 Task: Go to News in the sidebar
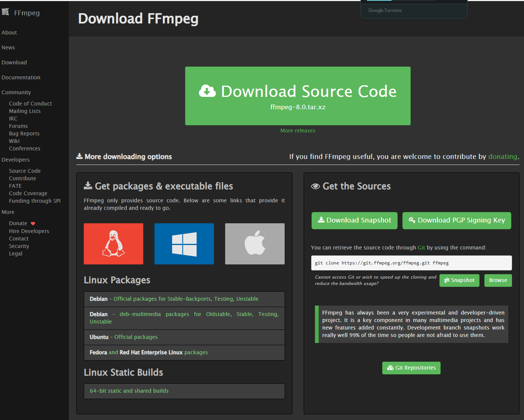[8, 47]
